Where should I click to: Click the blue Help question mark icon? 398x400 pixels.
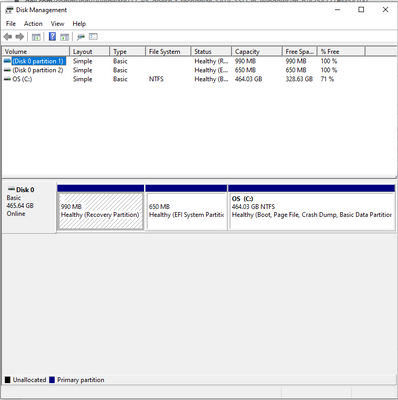[x=52, y=37]
